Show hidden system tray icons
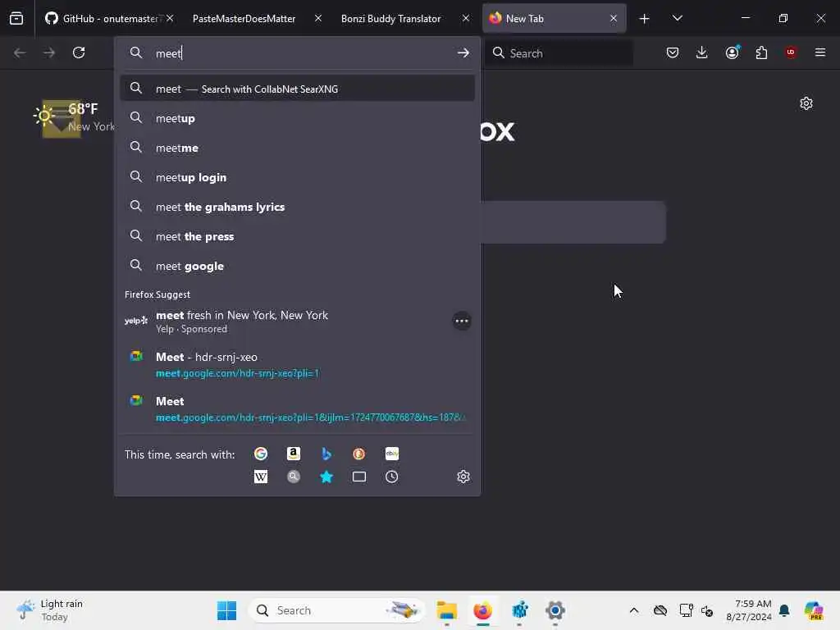The width and height of the screenshot is (840, 630). [x=634, y=610]
